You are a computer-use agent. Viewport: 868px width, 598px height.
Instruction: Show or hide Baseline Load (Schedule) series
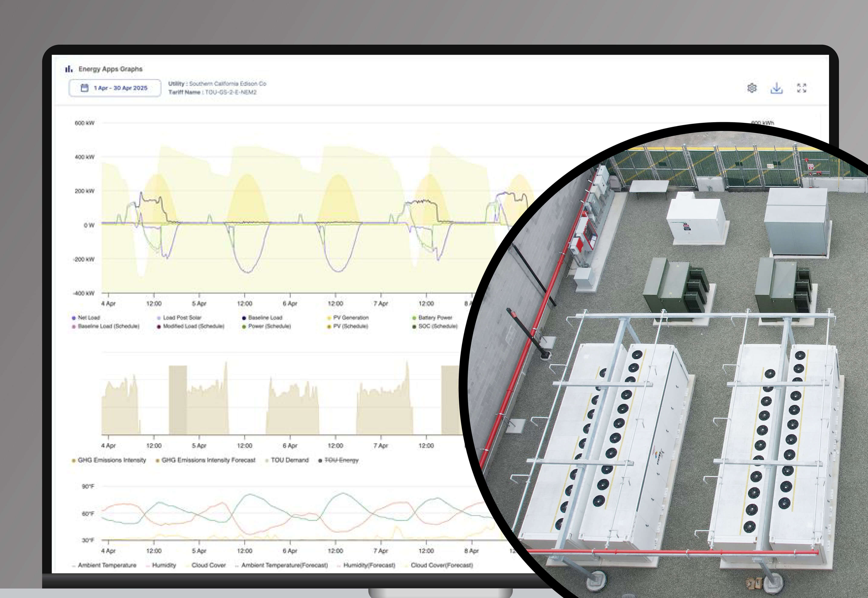coord(105,326)
